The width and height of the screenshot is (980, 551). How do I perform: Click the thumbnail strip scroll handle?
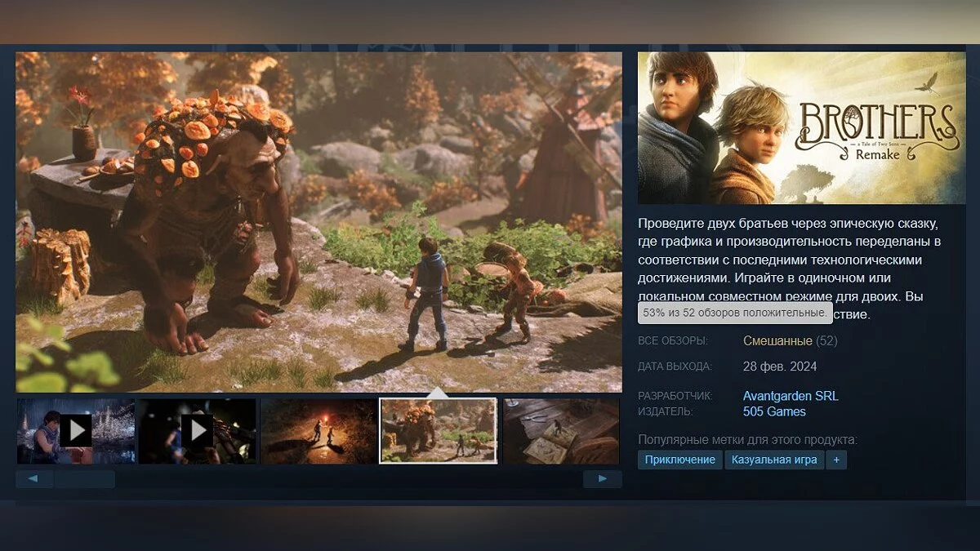tap(84, 479)
